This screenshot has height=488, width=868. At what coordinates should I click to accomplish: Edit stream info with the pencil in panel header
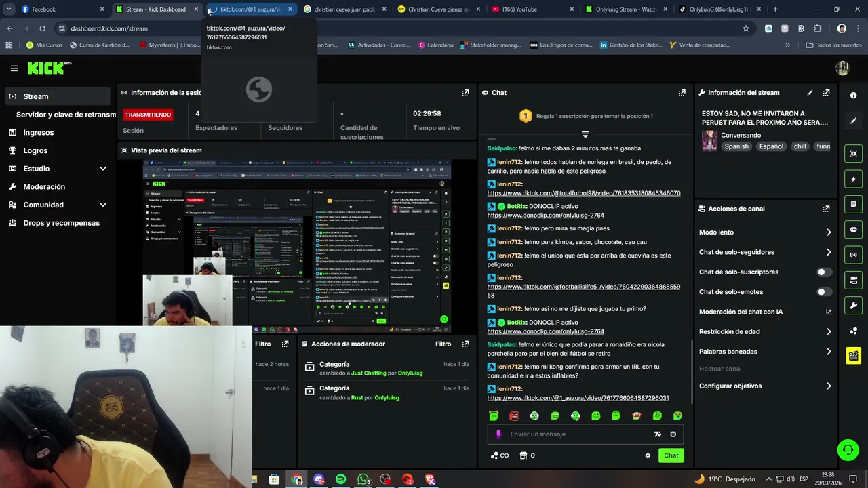810,93
